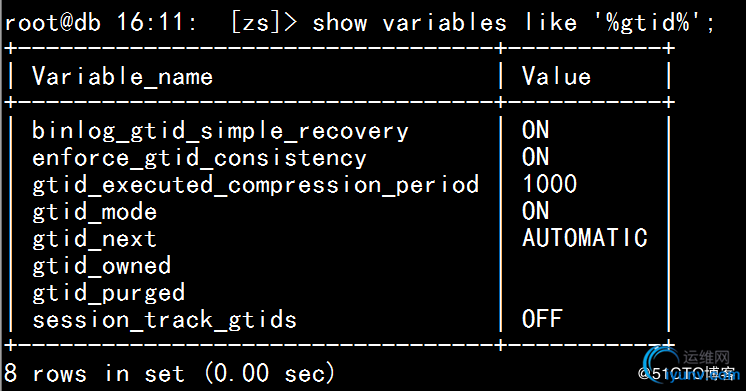
Task: Click the ON value of binlog_gtid_simple_recovery
Action: (535, 130)
